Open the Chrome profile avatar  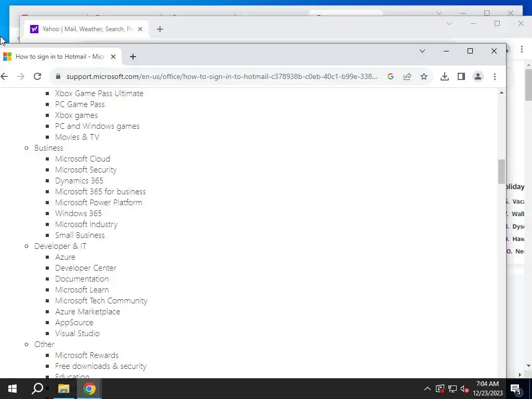point(478,76)
